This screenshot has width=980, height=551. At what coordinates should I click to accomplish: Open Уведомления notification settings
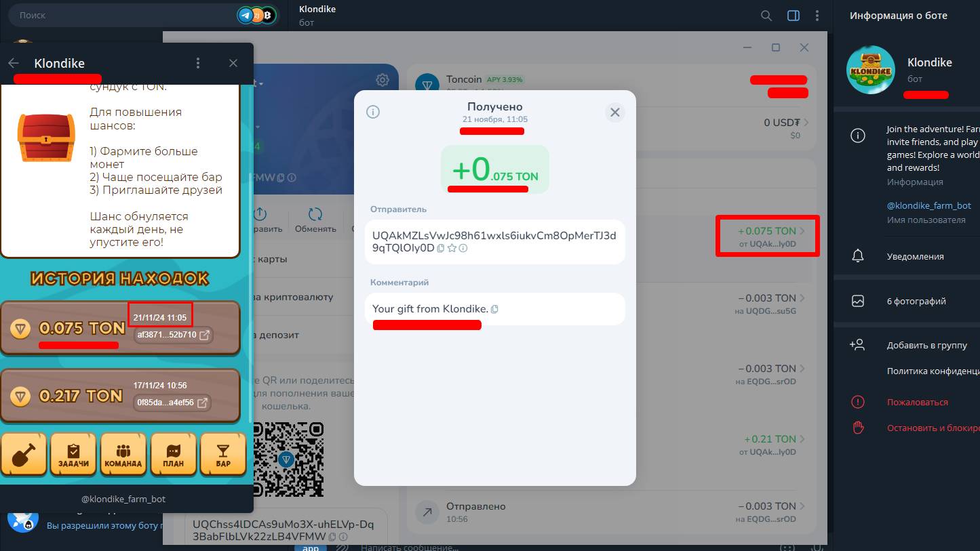tap(907, 257)
